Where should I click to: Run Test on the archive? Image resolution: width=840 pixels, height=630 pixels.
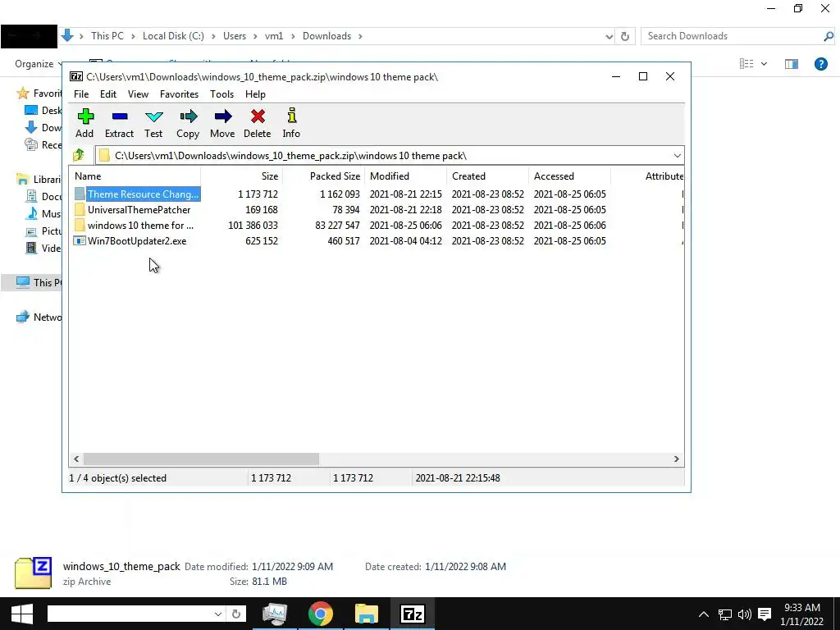point(153,123)
